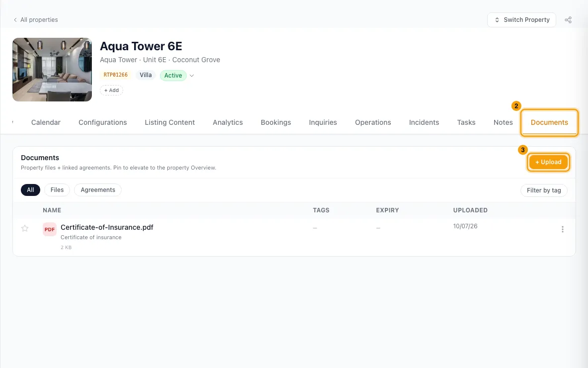Filter documents by Files

click(57, 190)
